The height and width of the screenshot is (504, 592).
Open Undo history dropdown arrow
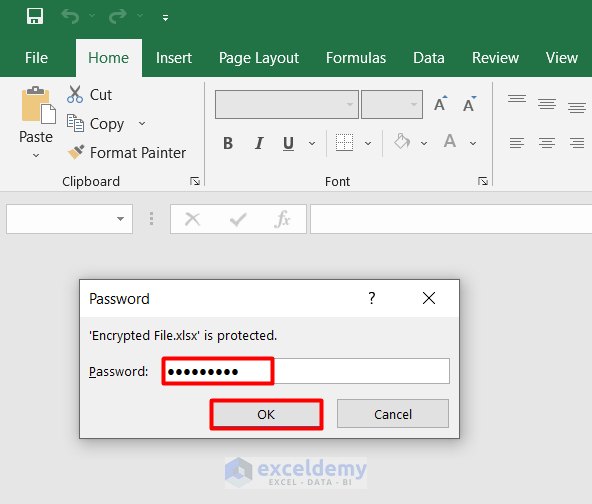(92, 16)
